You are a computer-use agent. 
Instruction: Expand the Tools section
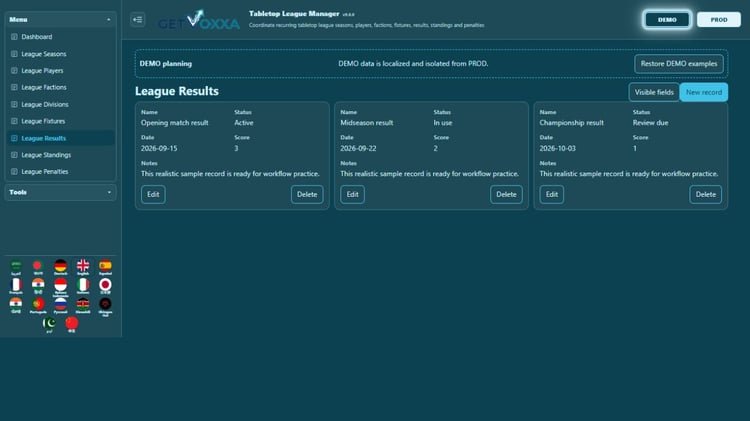tap(60, 192)
